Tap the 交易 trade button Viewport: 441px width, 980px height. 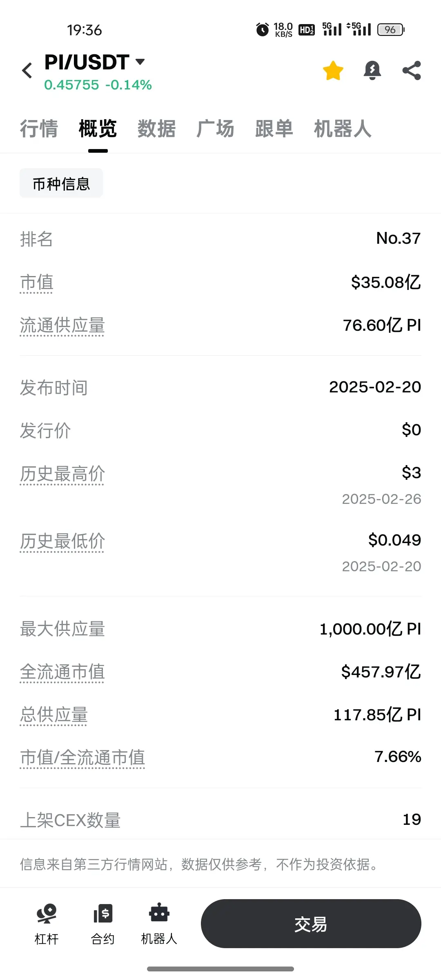click(311, 924)
